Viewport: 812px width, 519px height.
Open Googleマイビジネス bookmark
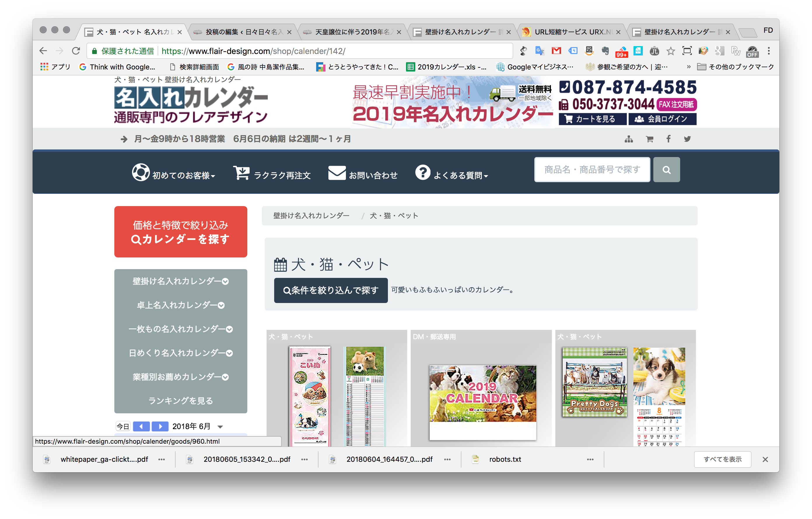(534, 67)
